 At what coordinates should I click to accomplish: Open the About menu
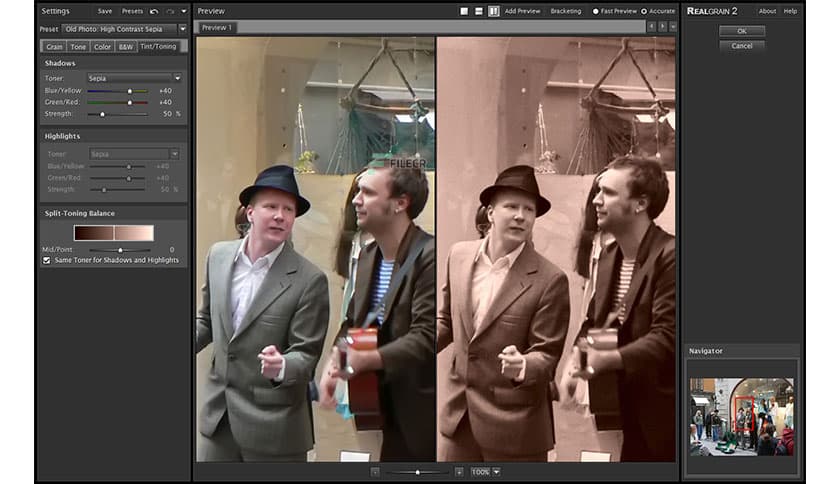(767, 11)
